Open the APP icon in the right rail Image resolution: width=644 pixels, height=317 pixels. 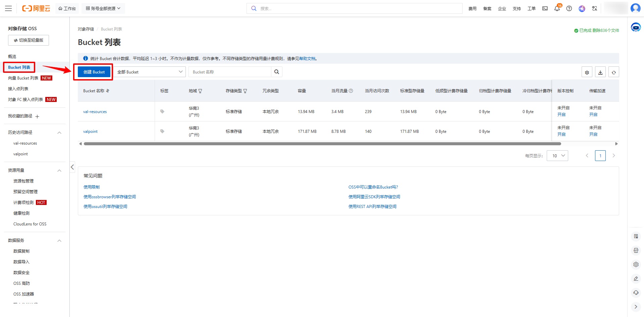[636, 251]
